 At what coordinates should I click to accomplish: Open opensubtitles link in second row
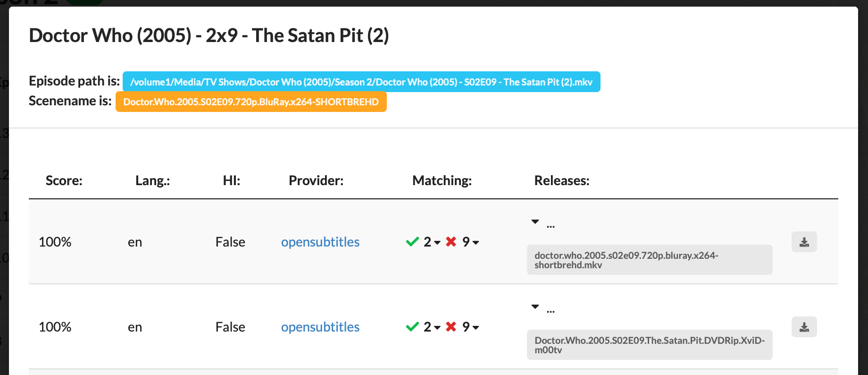[x=320, y=327]
